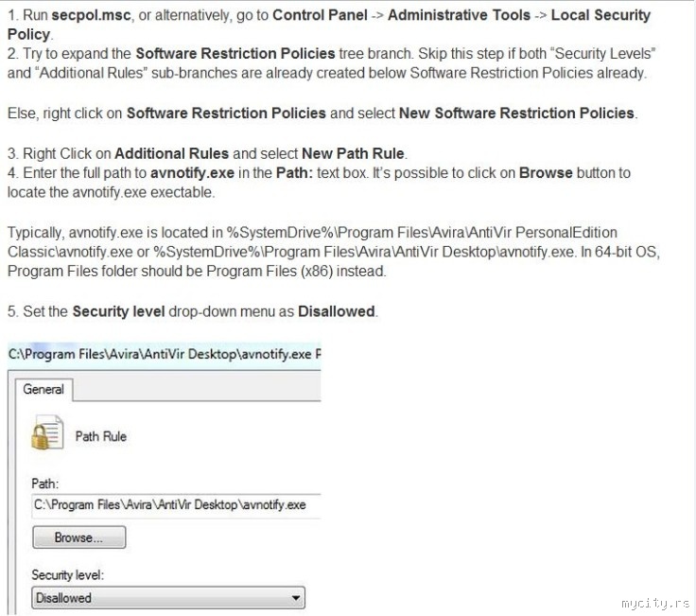Click the bold New Software Restriction Policies text

(516, 113)
